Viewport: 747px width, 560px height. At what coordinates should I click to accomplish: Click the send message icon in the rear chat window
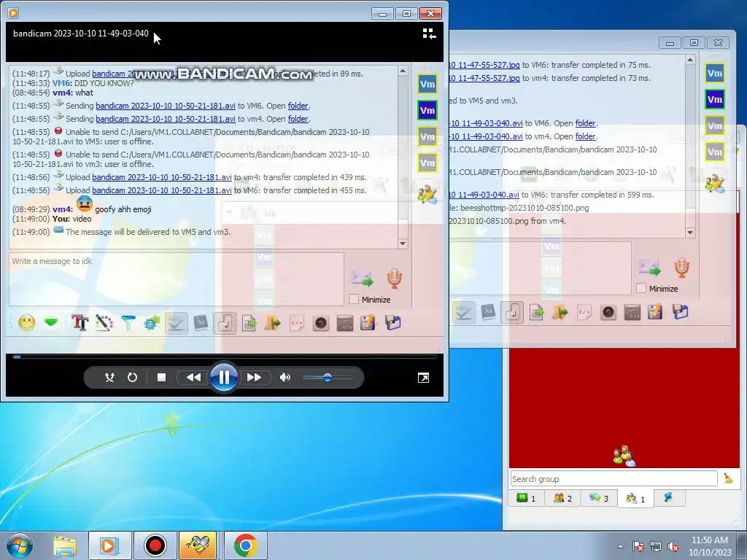(x=649, y=268)
